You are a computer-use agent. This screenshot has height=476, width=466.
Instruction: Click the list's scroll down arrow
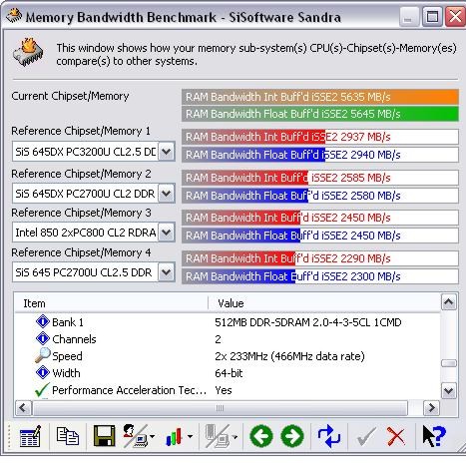[x=449, y=390]
